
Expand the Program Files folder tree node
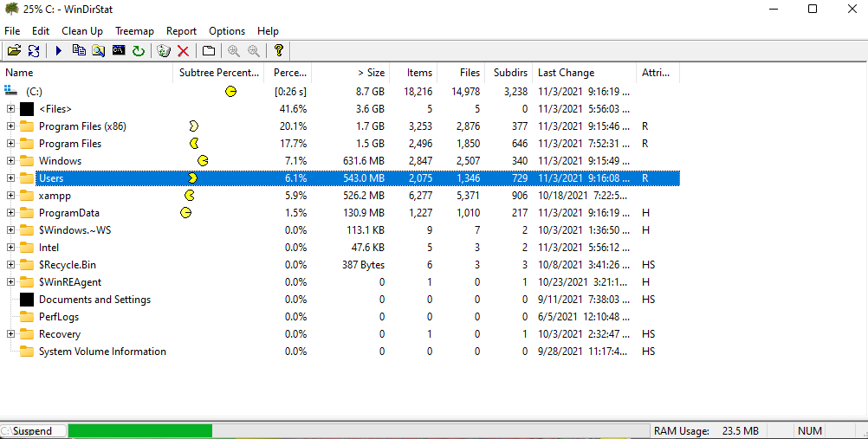click(x=10, y=144)
